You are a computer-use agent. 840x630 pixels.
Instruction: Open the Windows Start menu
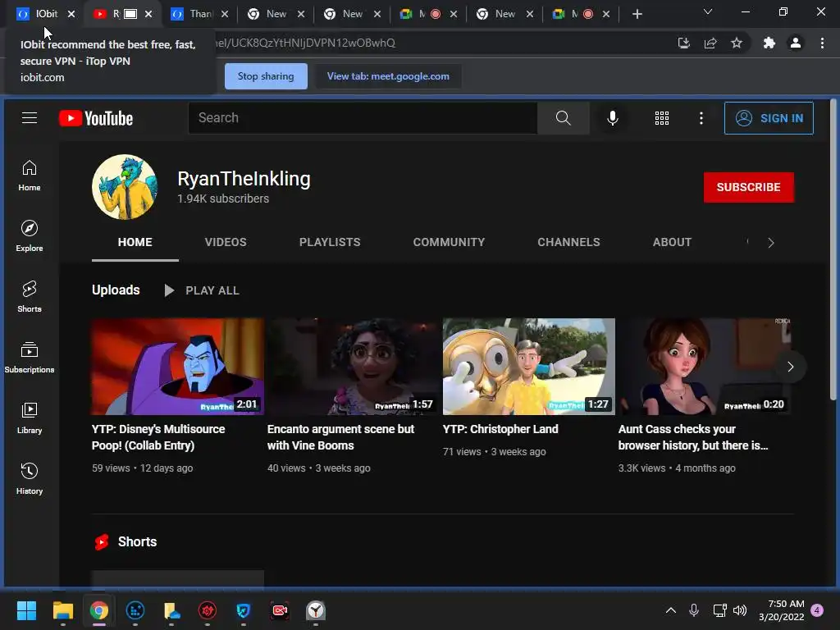pyautogui.click(x=26, y=610)
